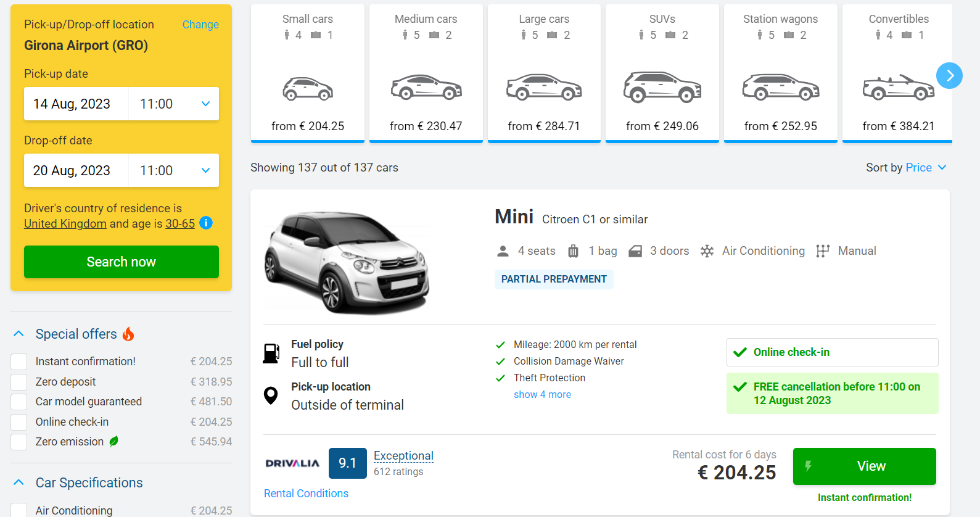
Task: Click the Citroen C1 car thumbnail
Action: pyautogui.click(x=347, y=262)
